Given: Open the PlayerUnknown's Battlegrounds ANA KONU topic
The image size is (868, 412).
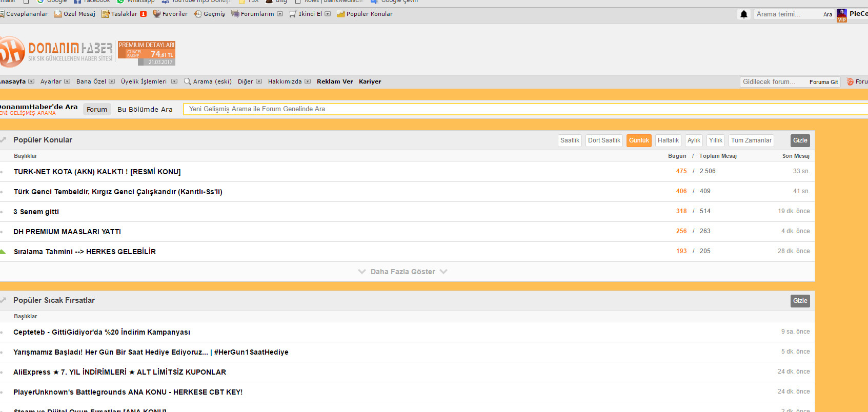Looking at the screenshot, I should (128, 392).
